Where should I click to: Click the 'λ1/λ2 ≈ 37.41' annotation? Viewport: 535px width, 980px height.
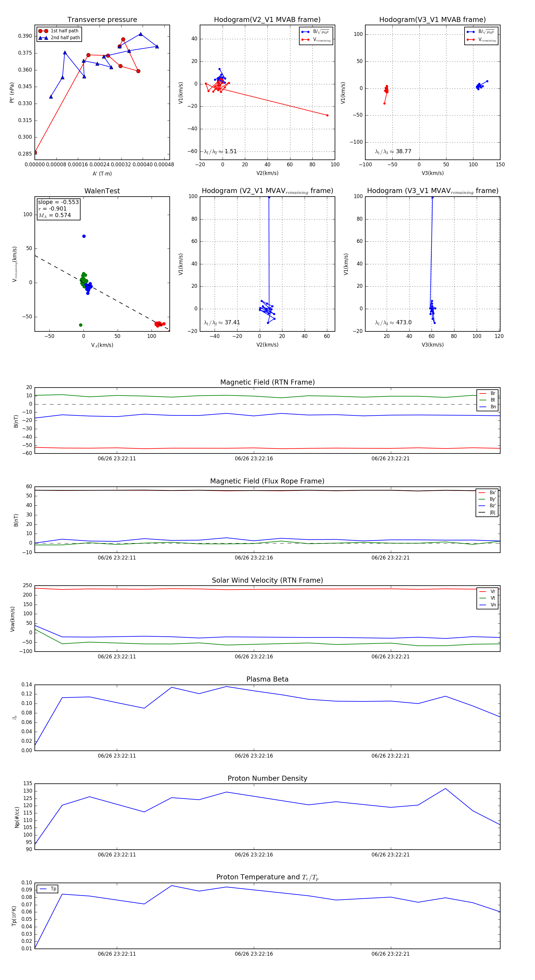222,323
